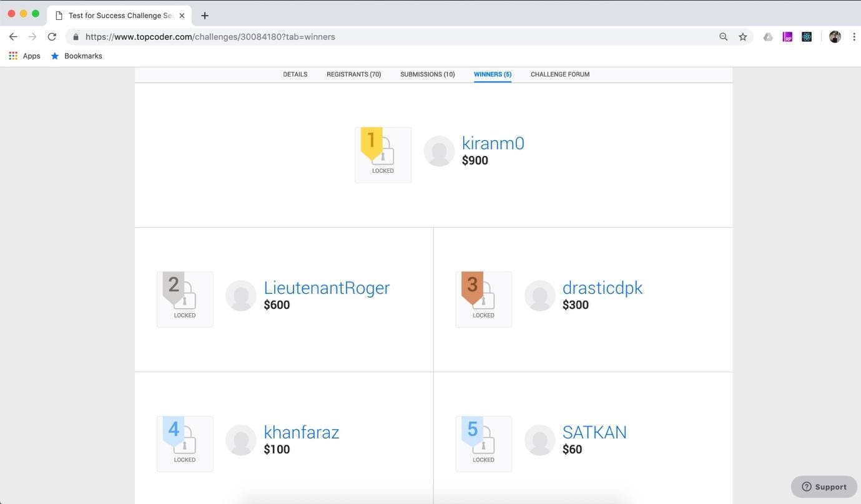Open a new tab with the plus button
Screen dimensions: 861x504
tap(205, 16)
